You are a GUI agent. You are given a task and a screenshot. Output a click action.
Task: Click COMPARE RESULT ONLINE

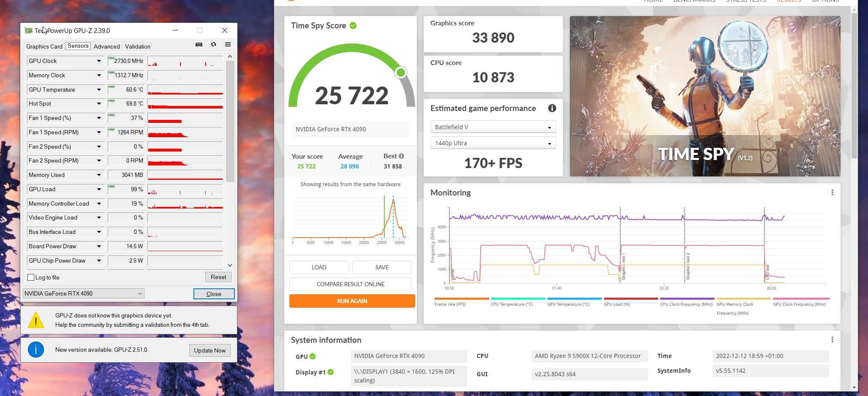[351, 284]
